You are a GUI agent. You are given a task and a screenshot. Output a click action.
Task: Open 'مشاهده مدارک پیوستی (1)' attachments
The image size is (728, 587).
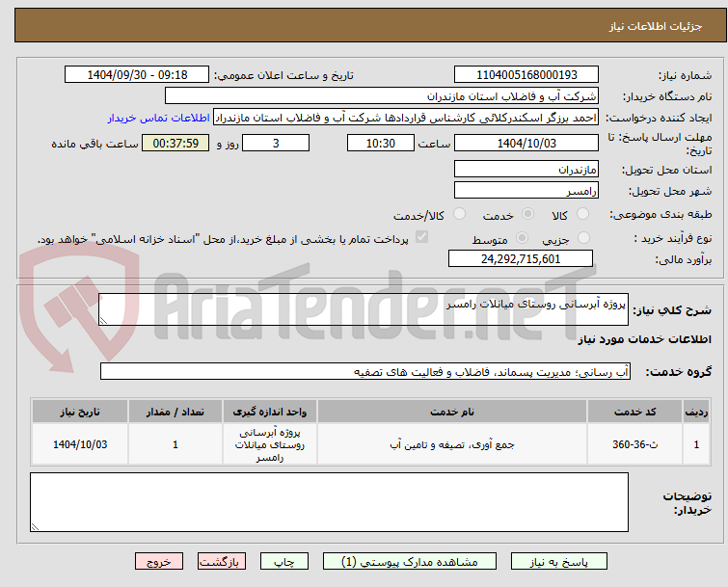pyautogui.click(x=410, y=562)
